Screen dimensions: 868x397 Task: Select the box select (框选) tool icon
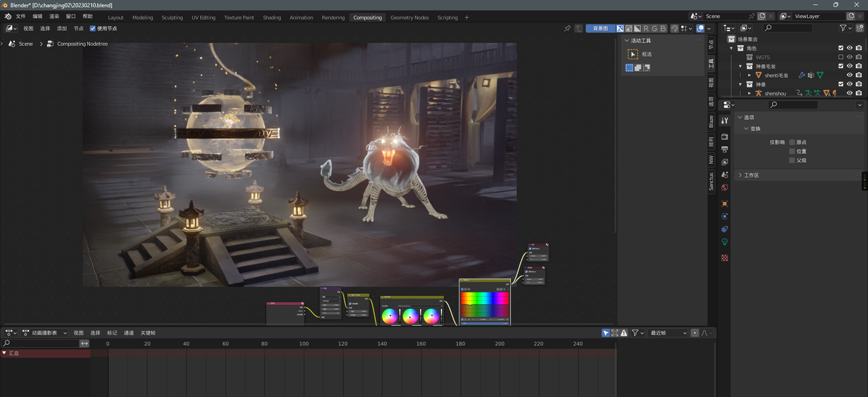[x=633, y=54]
